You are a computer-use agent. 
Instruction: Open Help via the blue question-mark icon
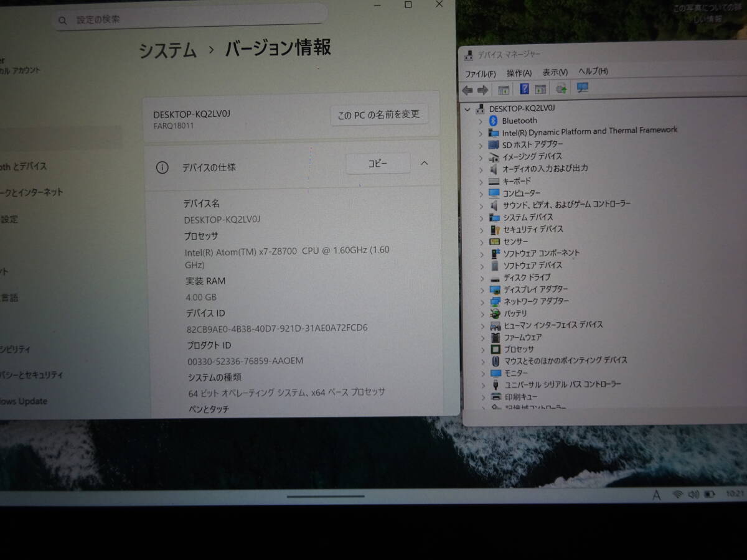(524, 89)
